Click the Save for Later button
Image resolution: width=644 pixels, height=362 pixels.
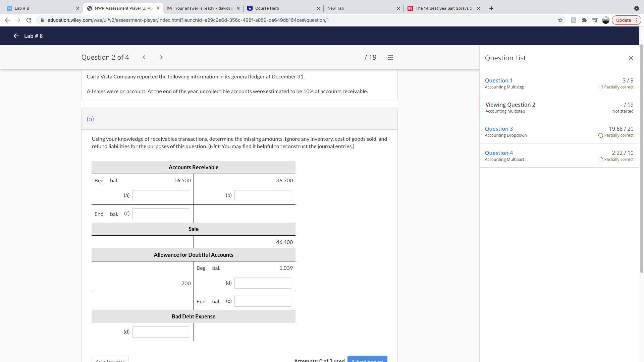click(110, 360)
